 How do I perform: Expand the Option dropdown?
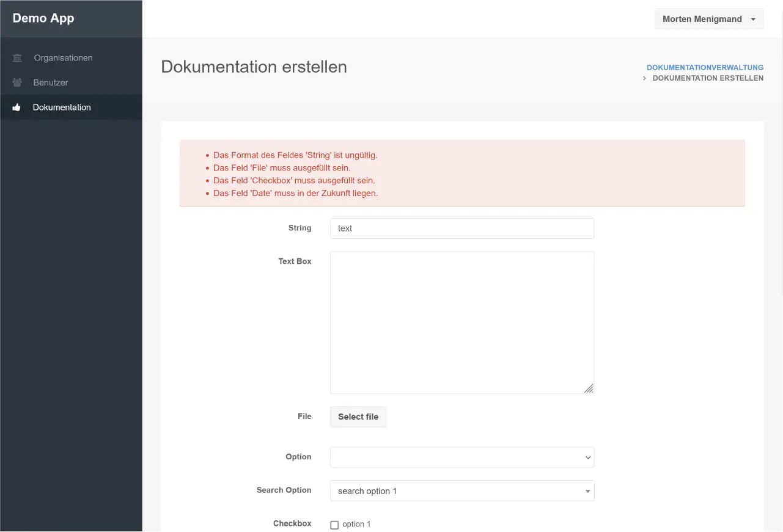461,457
